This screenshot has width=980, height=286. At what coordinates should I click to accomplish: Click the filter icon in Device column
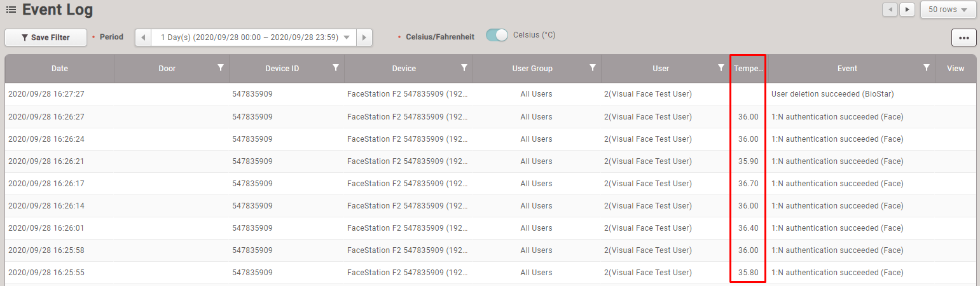[464, 68]
